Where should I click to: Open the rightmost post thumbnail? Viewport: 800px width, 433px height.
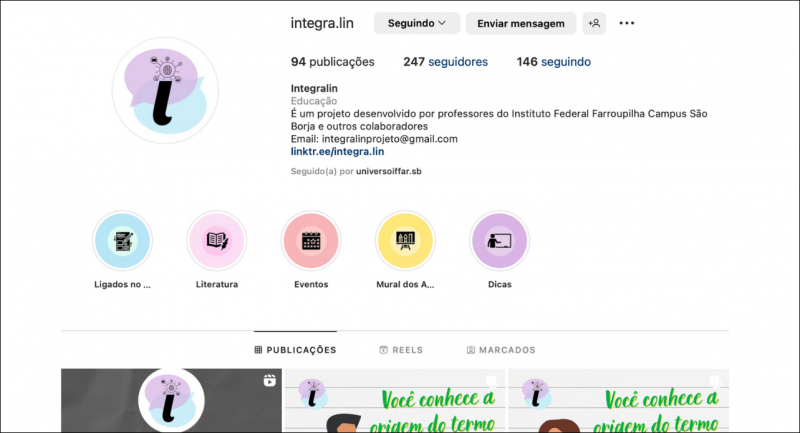click(618, 401)
